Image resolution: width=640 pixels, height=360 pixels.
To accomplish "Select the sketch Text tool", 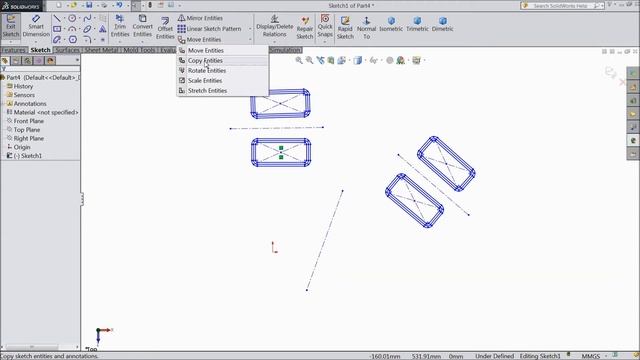I will pyautogui.click(x=103, y=29).
